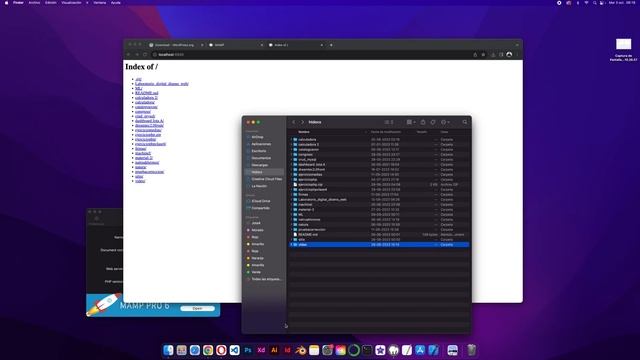
Task: Expand the crud_mysql folder disclosure triangle
Action: (x=291, y=160)
